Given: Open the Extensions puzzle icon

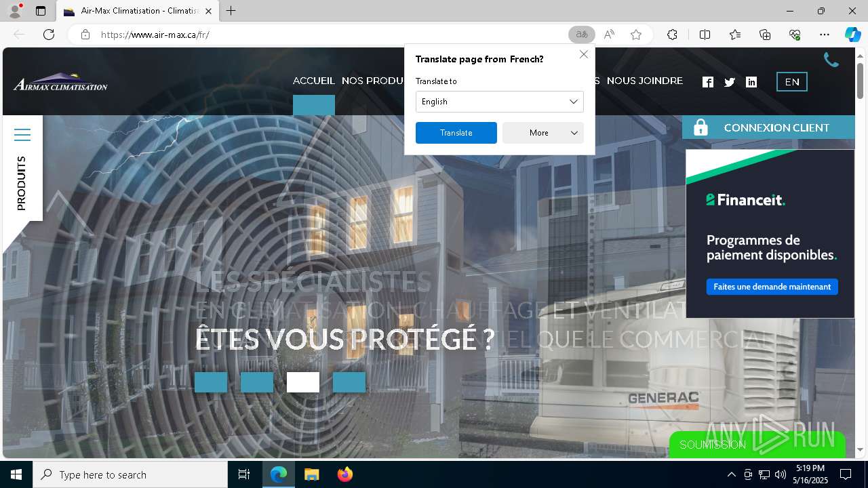Looking at the screenshot, I should (672, 35).
